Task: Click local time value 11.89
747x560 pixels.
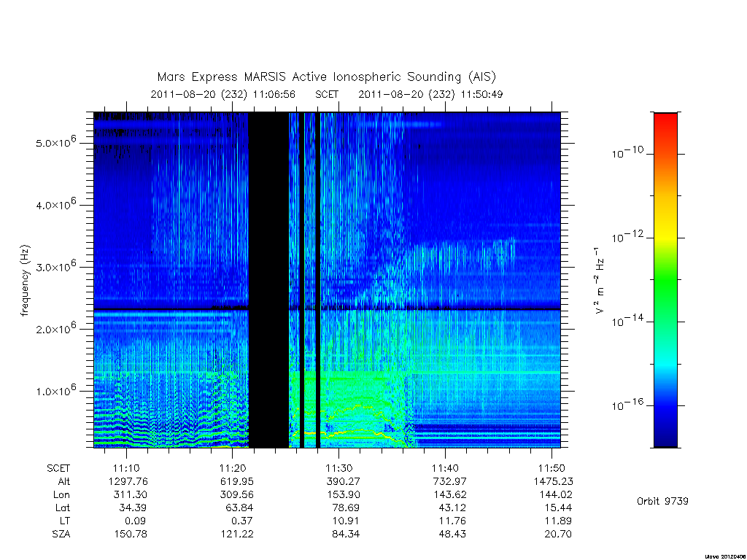Action: pos(558,521)
